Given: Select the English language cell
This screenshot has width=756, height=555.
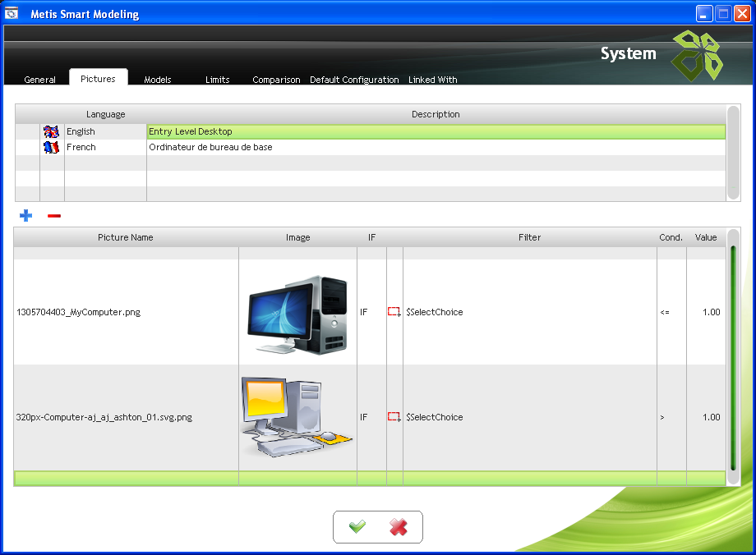Looking at the screenshot, I should (x=105, y=131).
